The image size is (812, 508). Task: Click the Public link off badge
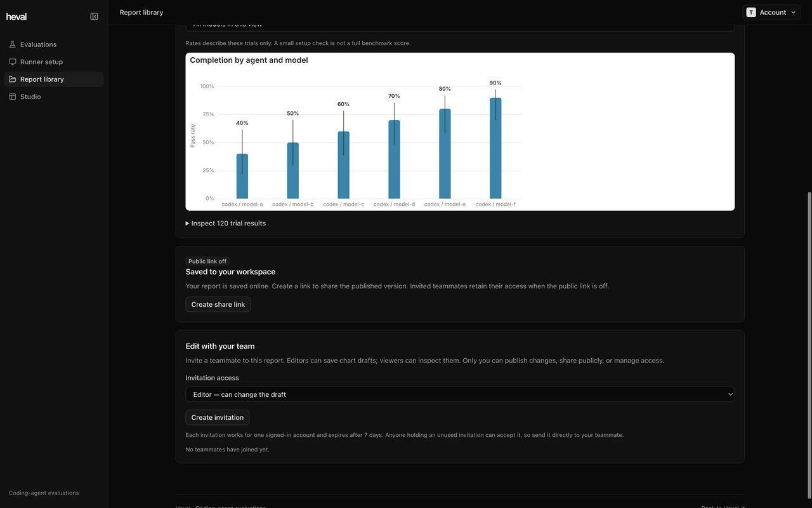click(x=207, y=261)
